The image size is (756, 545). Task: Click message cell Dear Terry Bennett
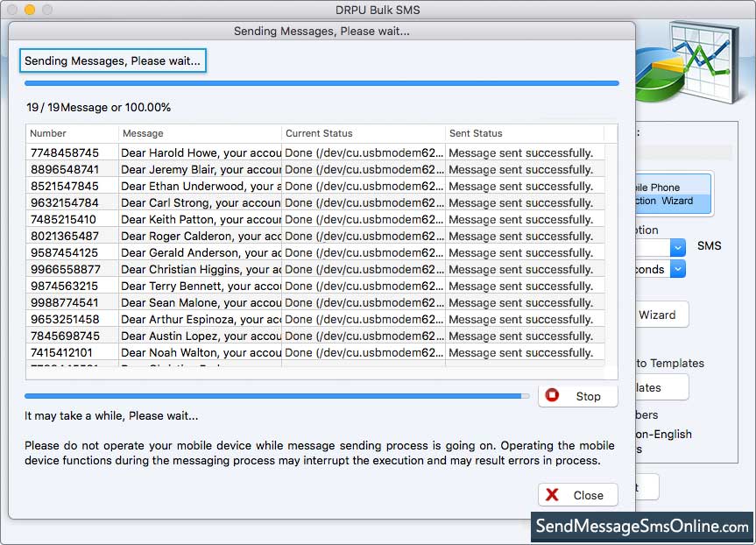[200, 286]
